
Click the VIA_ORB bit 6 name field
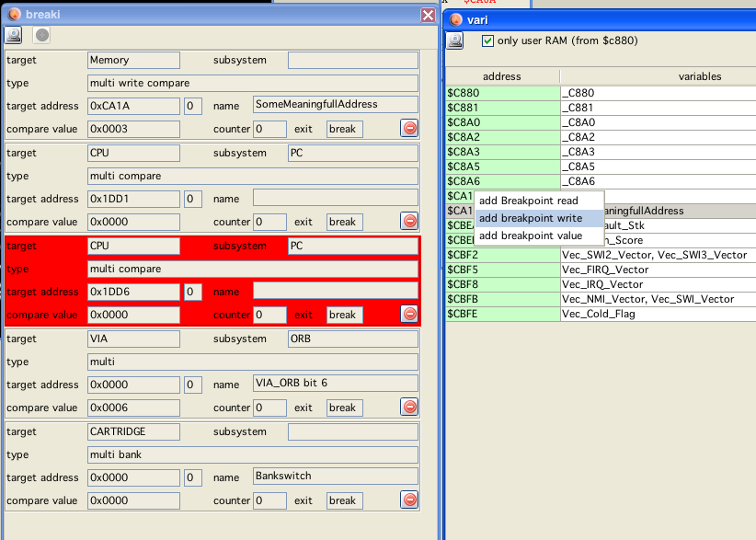coord(335,384)
